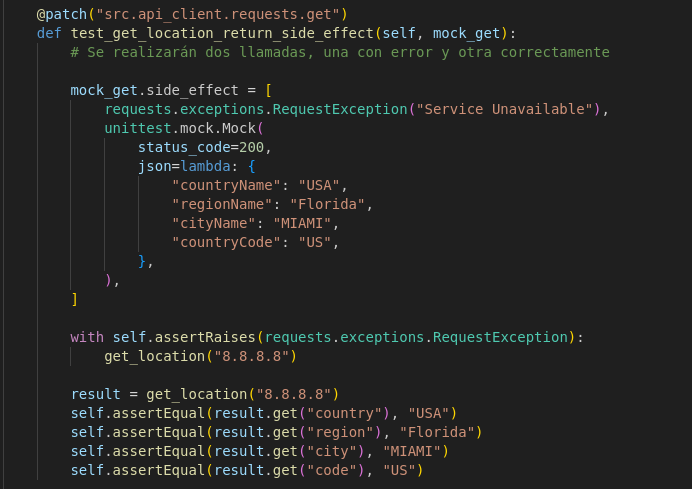Screen dimensions: 692x489
Task: Click the self parameter in the function signature
Action: point(397,33)
